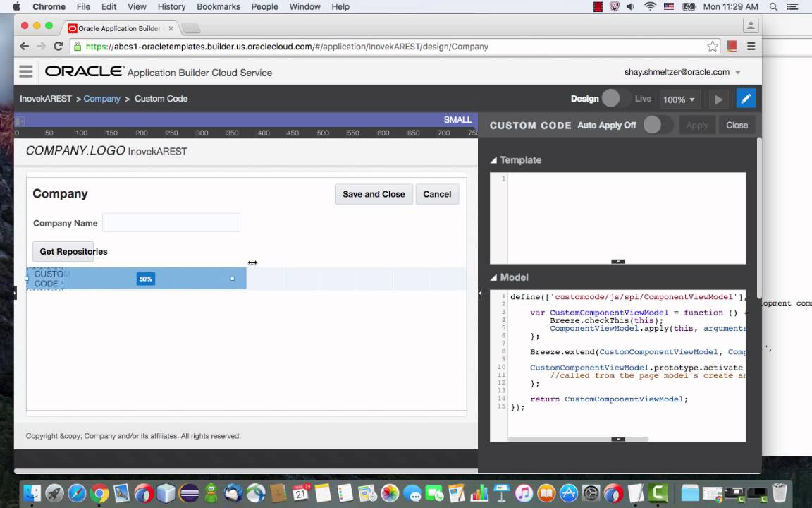This screenshot has width=812, height=508.
Task: Click the canvas screen-size toggle icon
Action: pos(20,121)
